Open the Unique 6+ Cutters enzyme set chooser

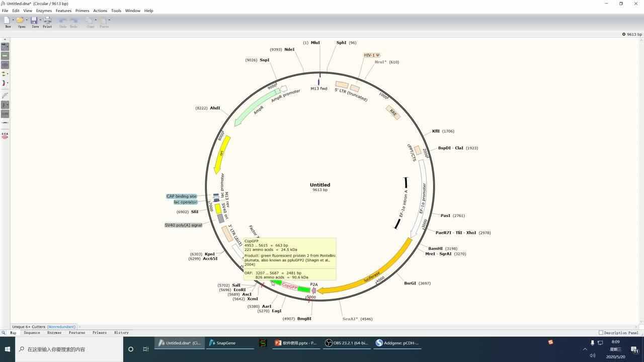click(29, 327)
